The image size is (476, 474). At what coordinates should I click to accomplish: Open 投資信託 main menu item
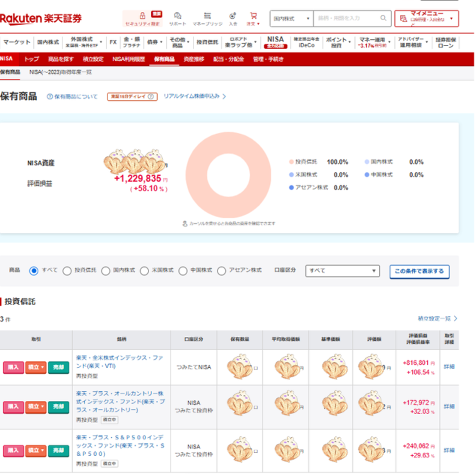(x=207, y=42)
